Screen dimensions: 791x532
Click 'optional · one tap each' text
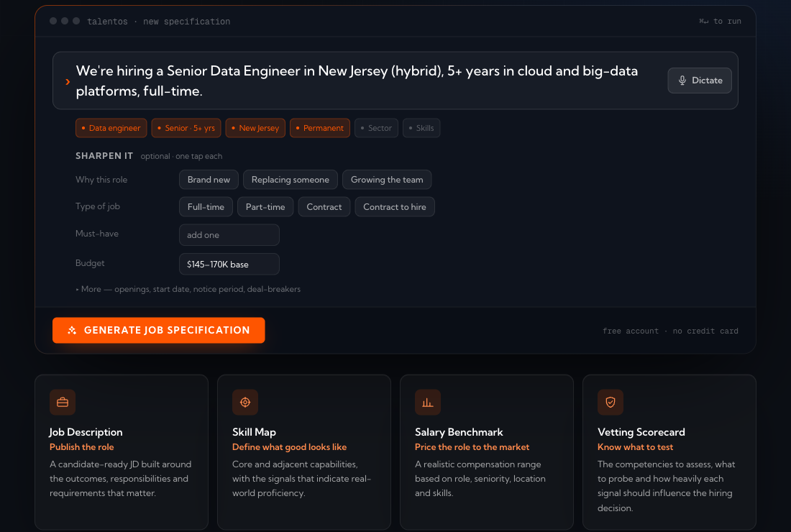coord(181,156)
